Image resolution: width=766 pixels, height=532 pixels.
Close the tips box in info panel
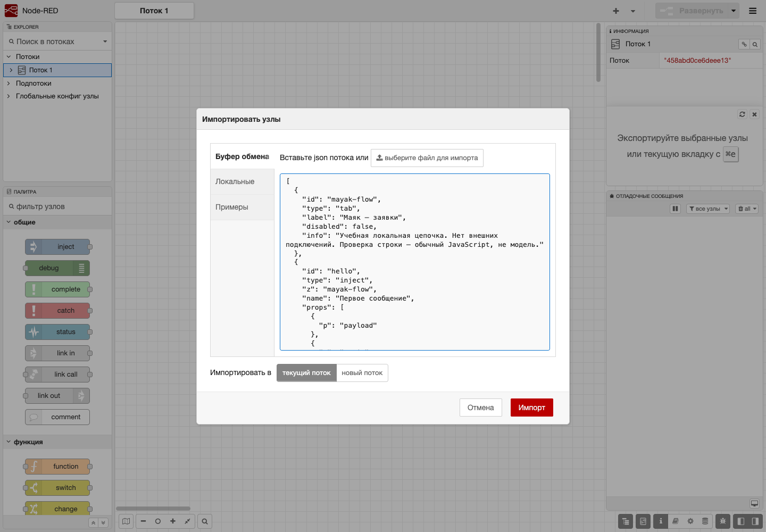pyautogui.click(x=754, y=114)
